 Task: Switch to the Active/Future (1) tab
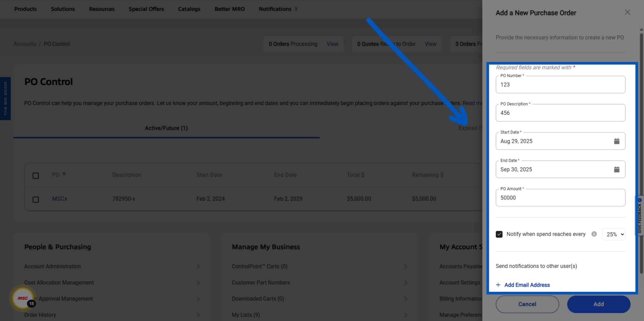tap(166, 128)
